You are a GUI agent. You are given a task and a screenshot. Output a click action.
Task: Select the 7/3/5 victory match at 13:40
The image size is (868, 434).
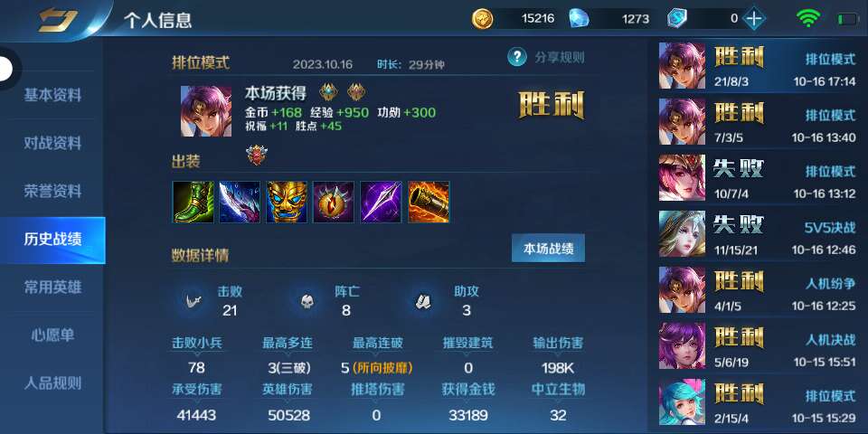[x=758, y=122]
